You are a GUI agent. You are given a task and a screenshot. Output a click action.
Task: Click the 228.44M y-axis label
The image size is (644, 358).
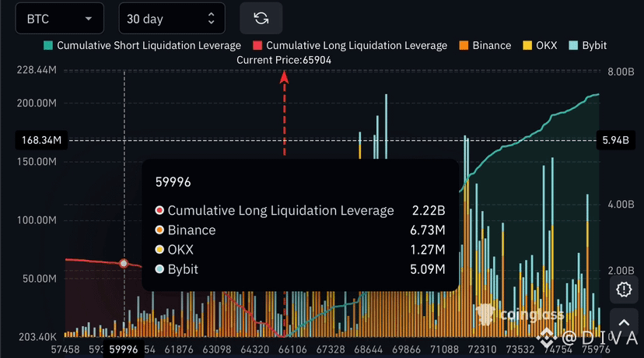point(37,70)
